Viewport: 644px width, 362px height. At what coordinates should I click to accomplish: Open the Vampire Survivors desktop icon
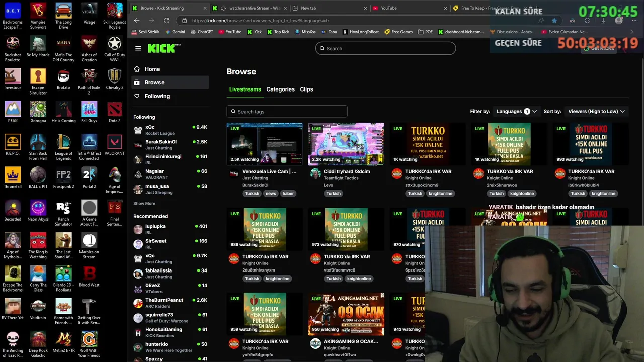coord(38,16)
